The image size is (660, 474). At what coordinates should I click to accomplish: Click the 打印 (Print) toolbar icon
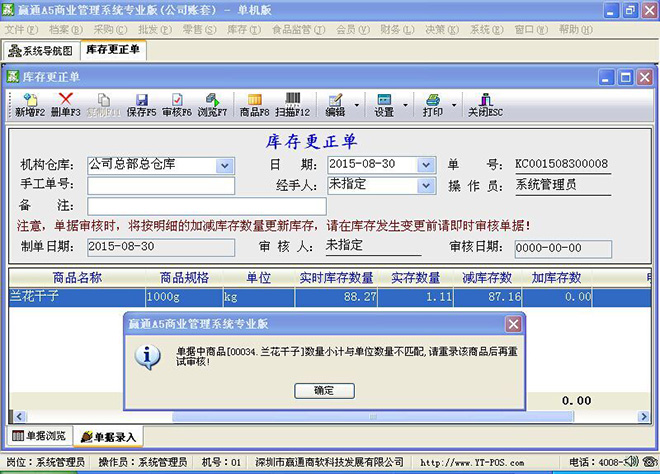pos(433,105)
